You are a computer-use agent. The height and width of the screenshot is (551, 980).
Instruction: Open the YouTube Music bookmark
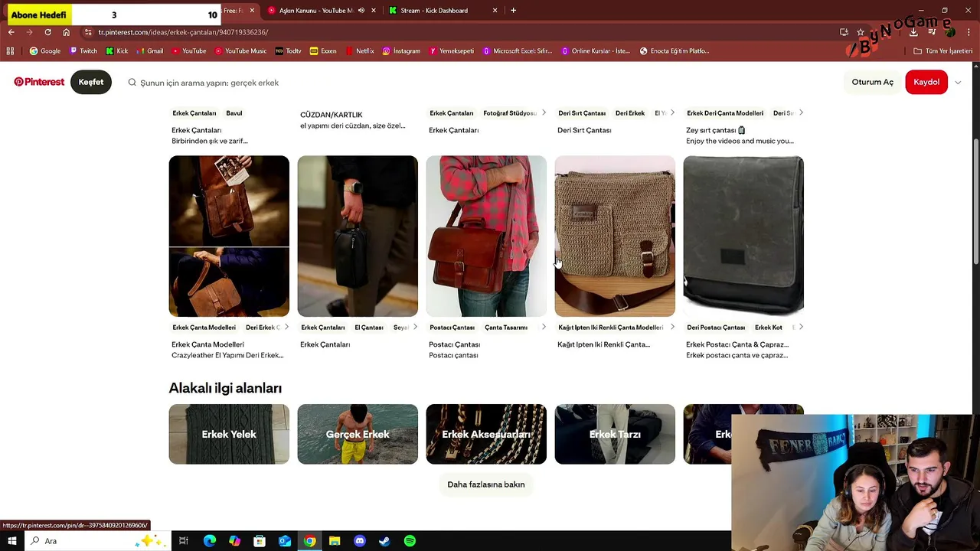pyautogui.click(x=240, y=51)
